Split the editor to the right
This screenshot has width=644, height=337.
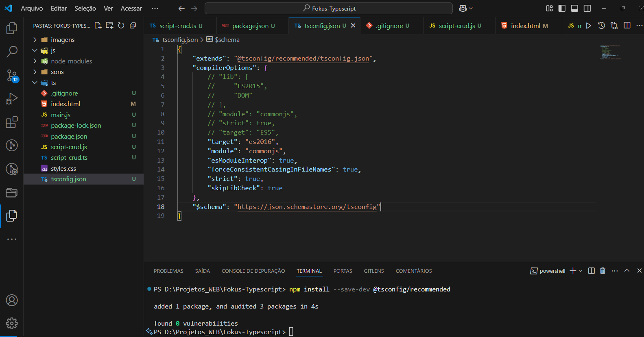[627, 26]
